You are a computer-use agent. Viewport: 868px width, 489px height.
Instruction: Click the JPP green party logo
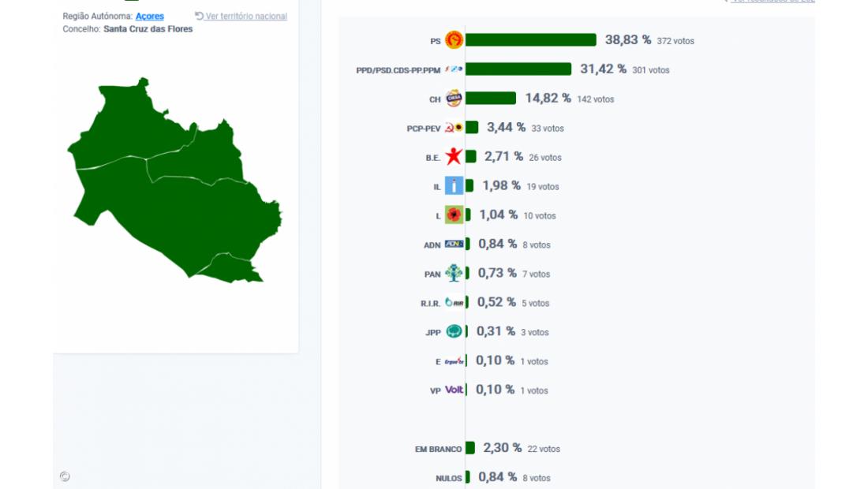[454, 332]
